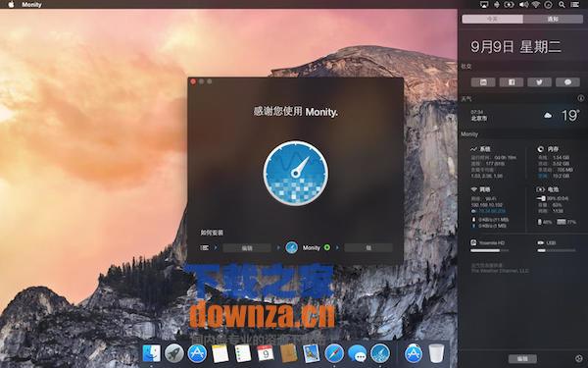Toggle the Notification Center list icon

tap(574, 5)
